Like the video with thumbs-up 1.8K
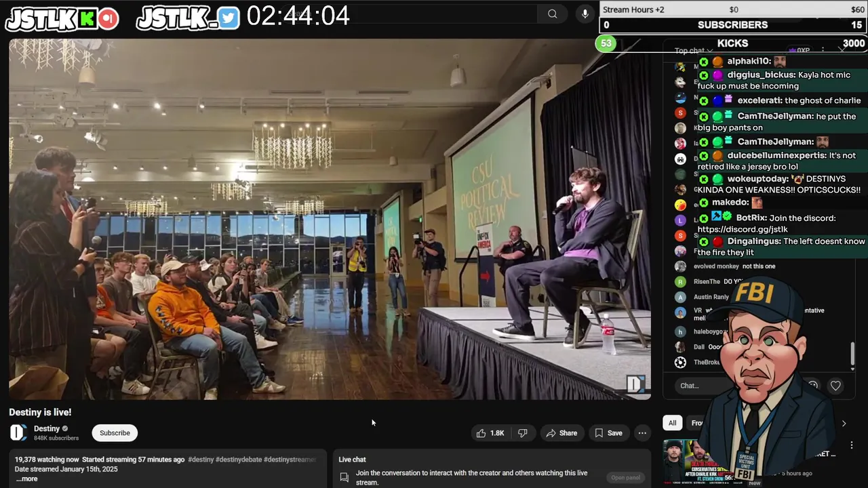The height and width of the screenshot is (488, 868). click(490, 433)
